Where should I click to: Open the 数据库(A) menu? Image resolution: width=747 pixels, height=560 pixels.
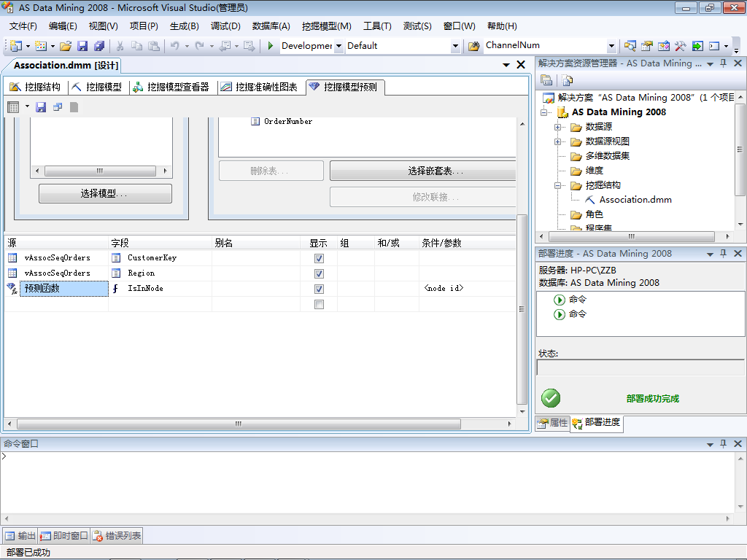[x=271, y=26]
